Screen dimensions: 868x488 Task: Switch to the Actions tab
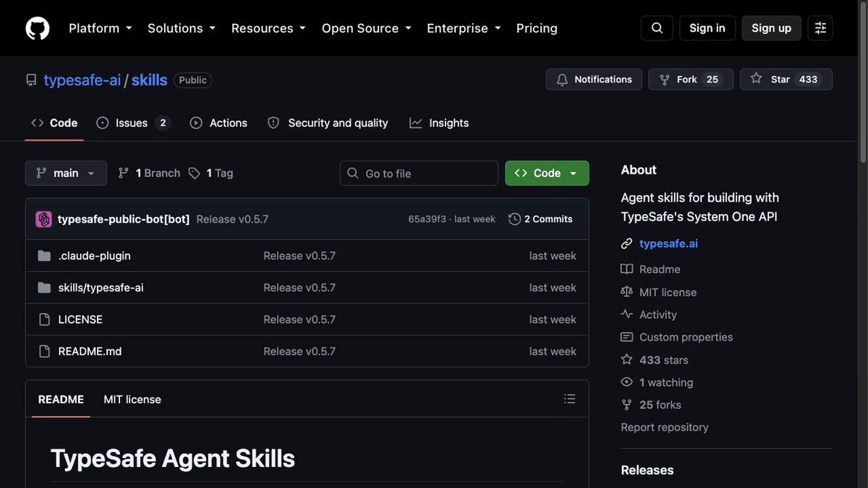(218, 123)
